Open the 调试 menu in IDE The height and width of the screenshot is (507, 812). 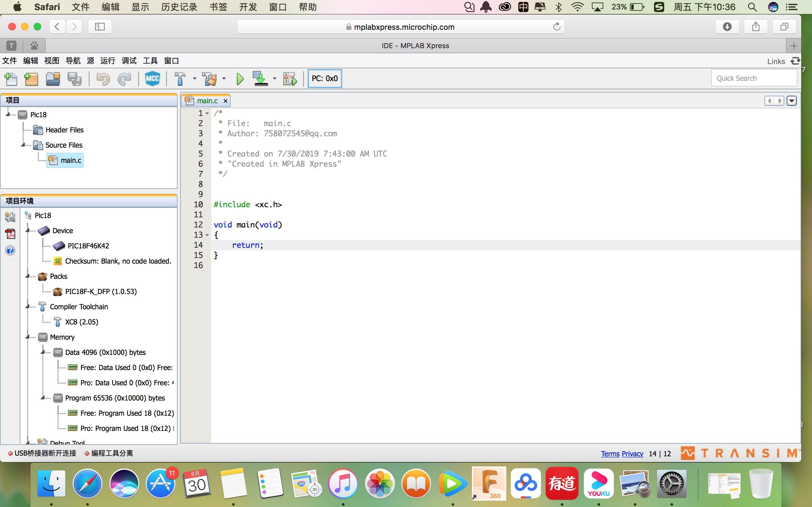(x=129, y=61)
